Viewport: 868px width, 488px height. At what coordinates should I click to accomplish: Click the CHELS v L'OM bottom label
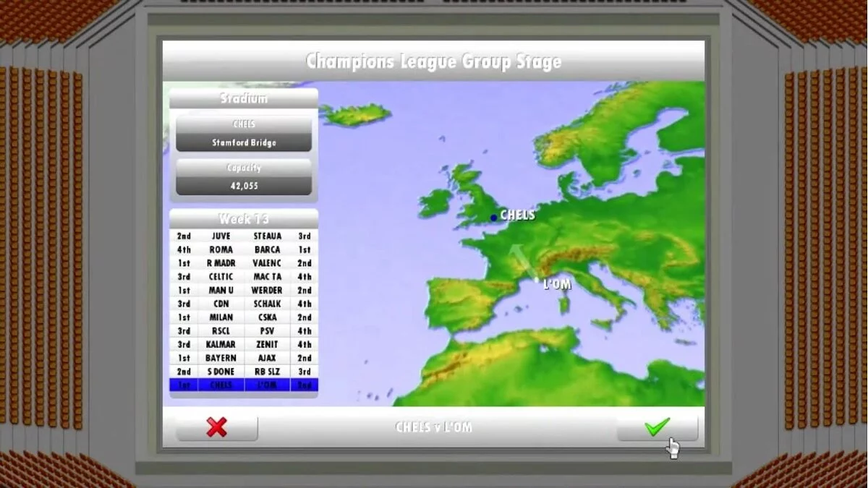click(x=433, y=427)
